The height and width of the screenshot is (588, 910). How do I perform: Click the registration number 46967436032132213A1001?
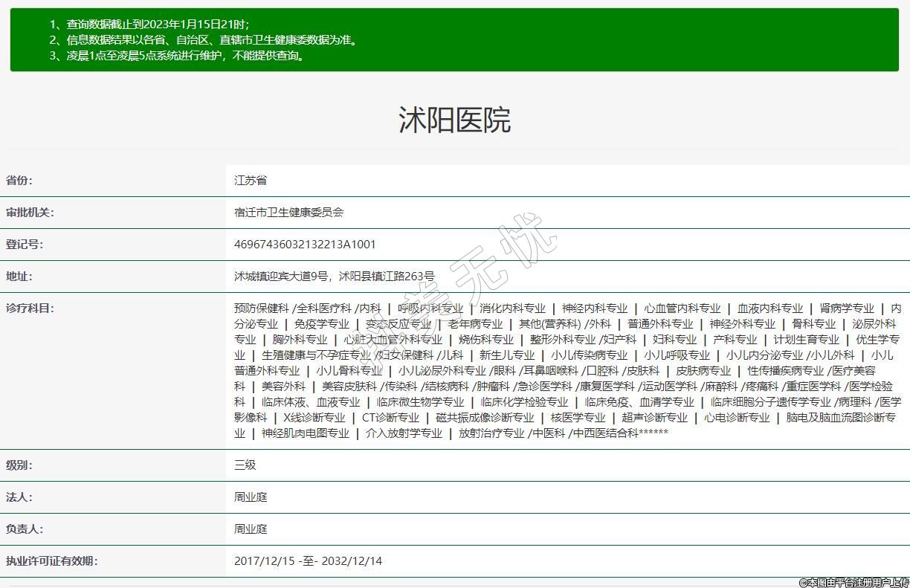coord(305,245)
